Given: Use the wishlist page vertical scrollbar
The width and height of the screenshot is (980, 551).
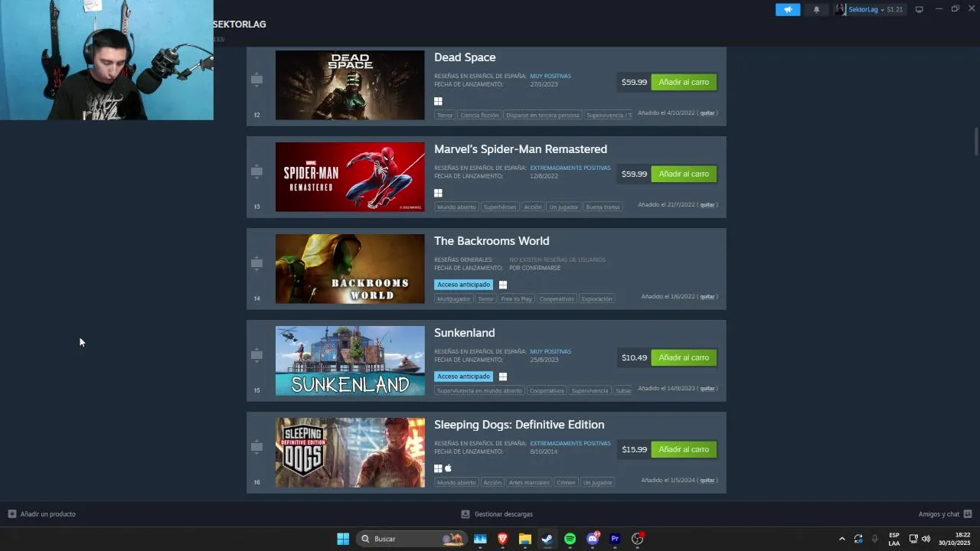Looking at the screenshot, I should click(976, 141).
